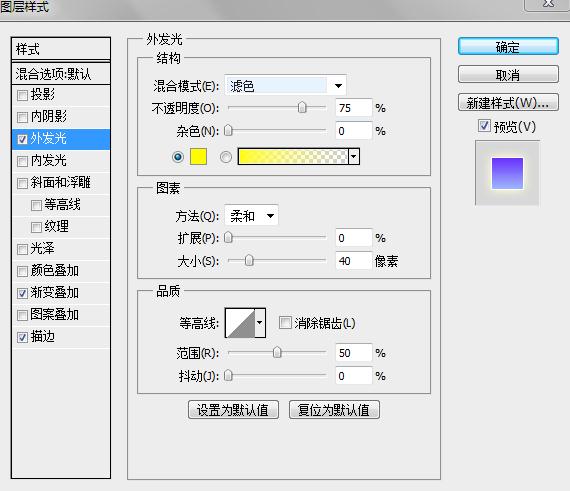Uncheck the 外发光 outer glow checkbox
Screen dimensions: 570x491
coord(23,139)
